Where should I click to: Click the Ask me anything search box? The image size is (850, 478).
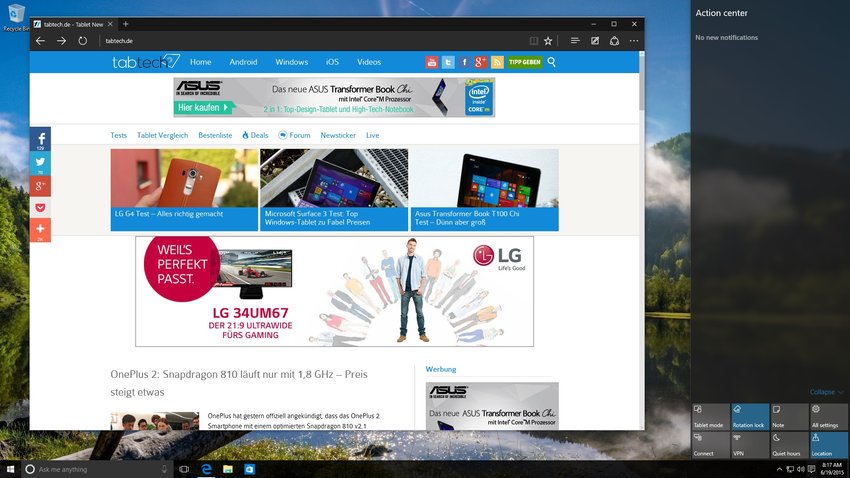98,469
